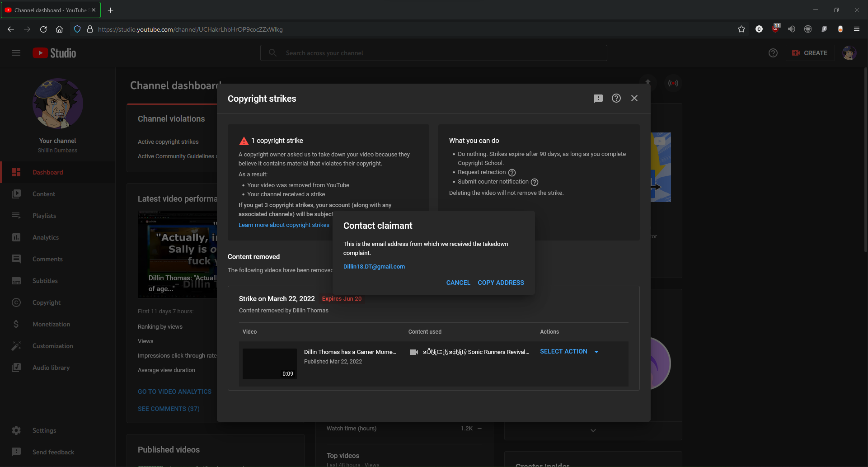Image resolution: width=868 pixels, height=467 pixels.
Task: Click the CREATE button
Action: tap(810, 53)
